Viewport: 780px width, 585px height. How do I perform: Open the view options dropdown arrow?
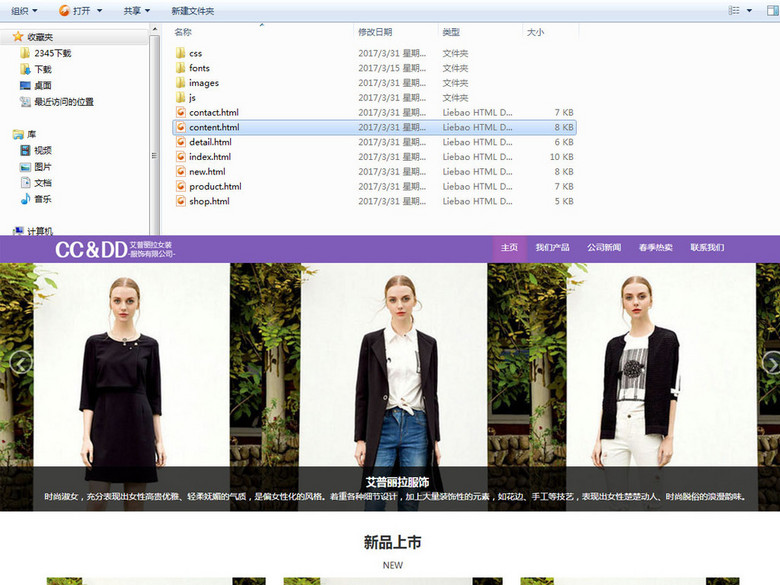tap(749, 10)
